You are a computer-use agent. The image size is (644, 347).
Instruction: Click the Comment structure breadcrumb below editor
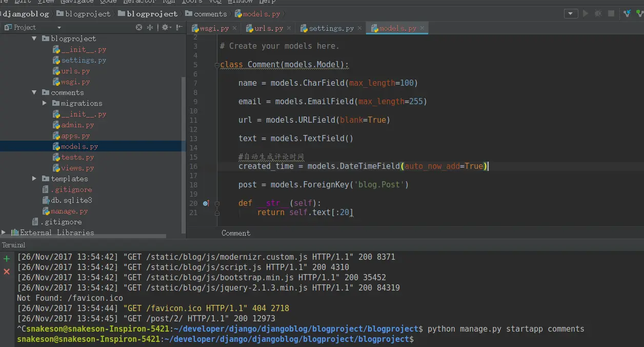[x=236, y=233]
